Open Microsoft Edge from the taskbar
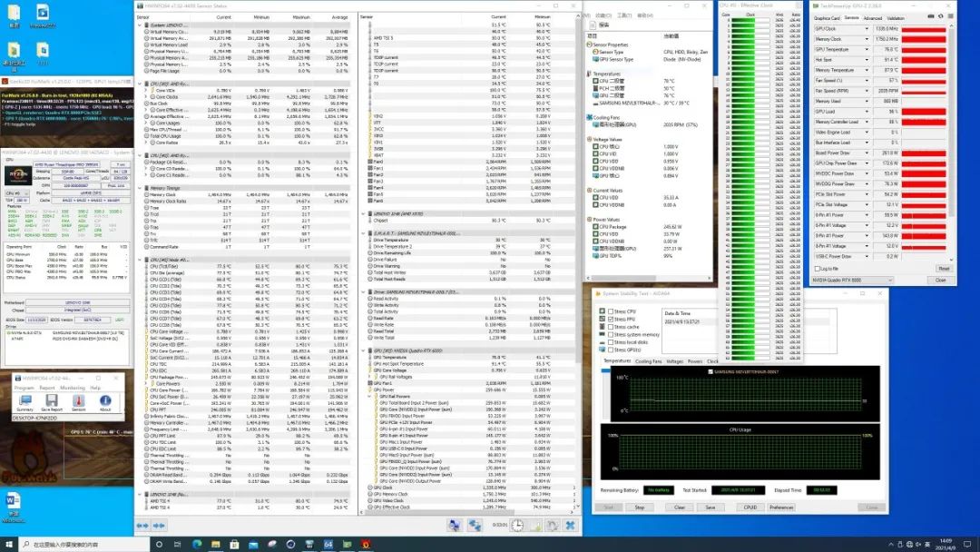 (x=196, y=544)
